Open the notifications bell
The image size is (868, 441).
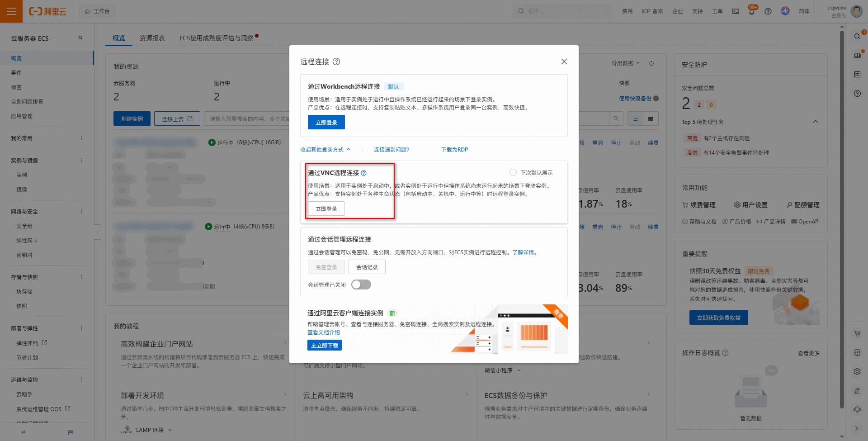point(751,11)
